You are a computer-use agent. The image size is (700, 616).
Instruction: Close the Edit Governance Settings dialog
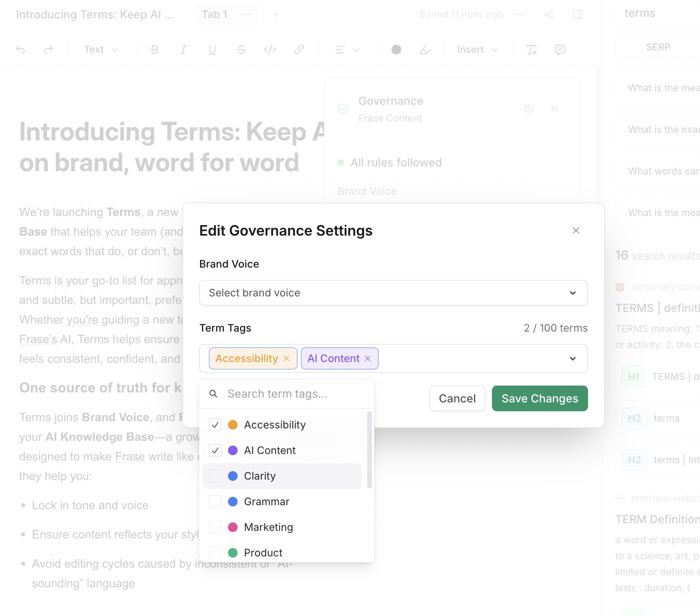(x=576, y=230)
